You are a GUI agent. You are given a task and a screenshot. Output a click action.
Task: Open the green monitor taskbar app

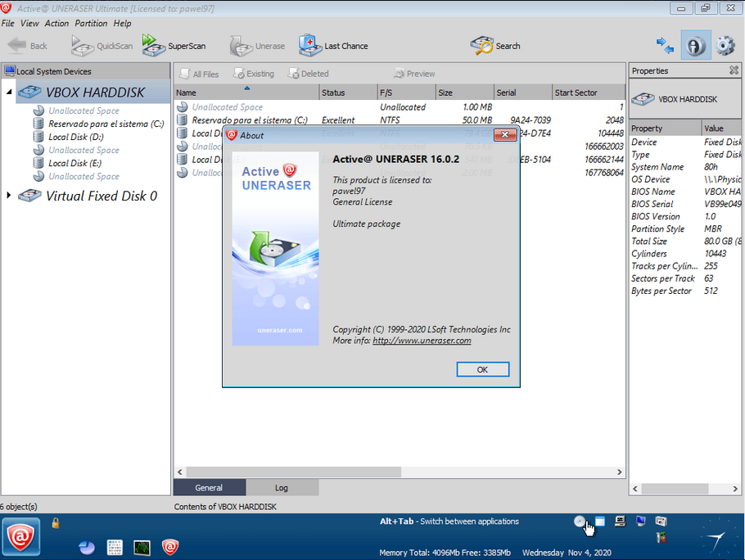click(142, 547)
